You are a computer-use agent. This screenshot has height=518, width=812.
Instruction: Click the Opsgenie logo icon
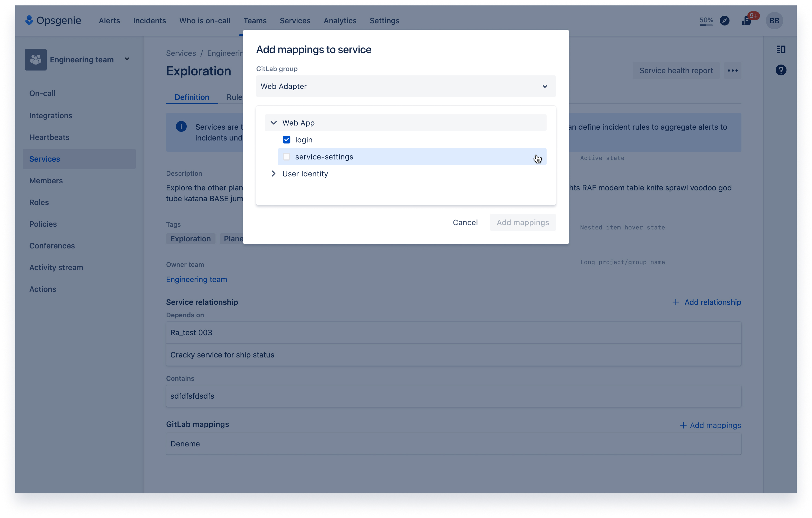click(29, 20)
